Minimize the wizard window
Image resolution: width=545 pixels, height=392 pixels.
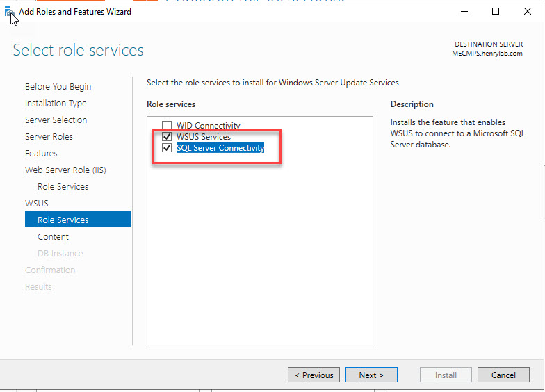pos(463,12)
